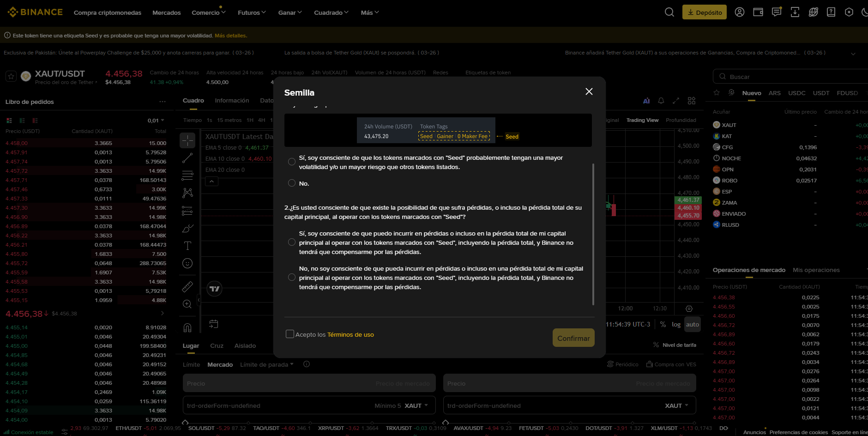The width and height of the screenshot is (868, 436).
Task: Click the zoom in chart tool
Action: (x=187, y=304)
